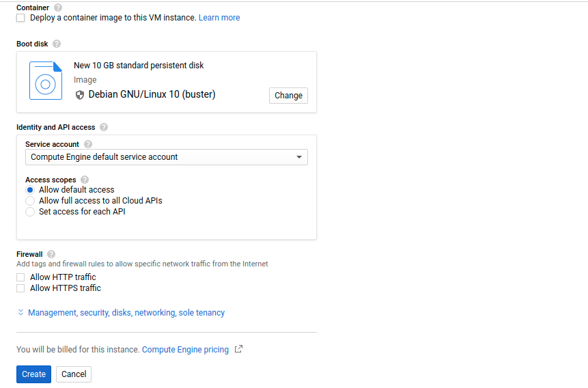Click Change boot disk button
This screenshot has height=388, width=588.
[288, 96]
